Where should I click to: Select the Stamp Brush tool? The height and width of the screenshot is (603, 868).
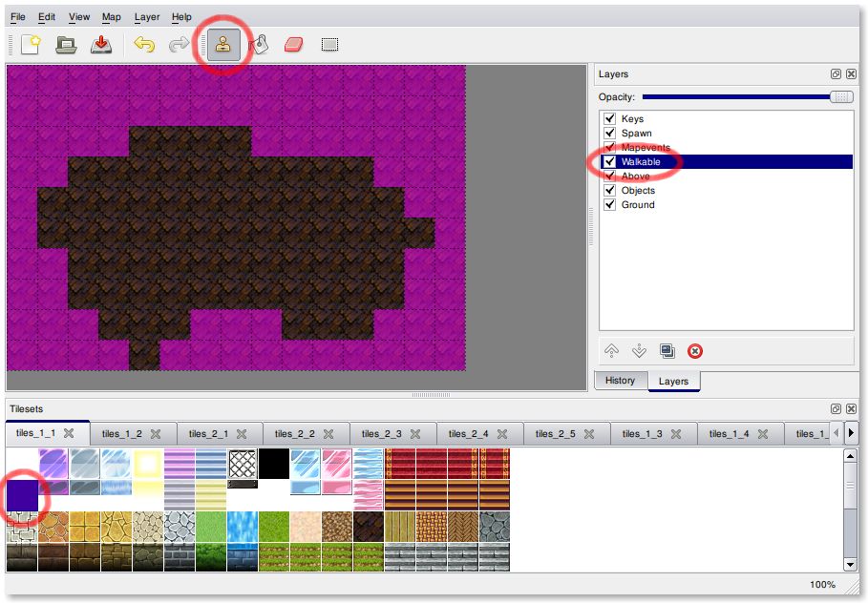click(224, 45)
